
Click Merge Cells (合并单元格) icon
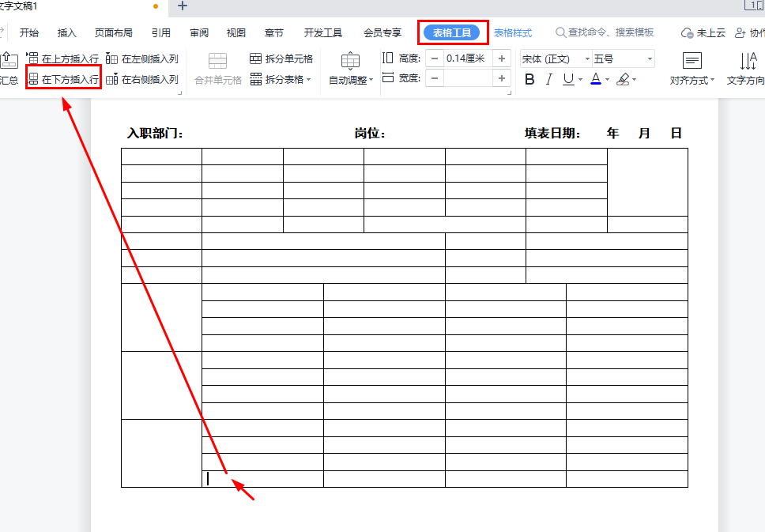[217, 61]
